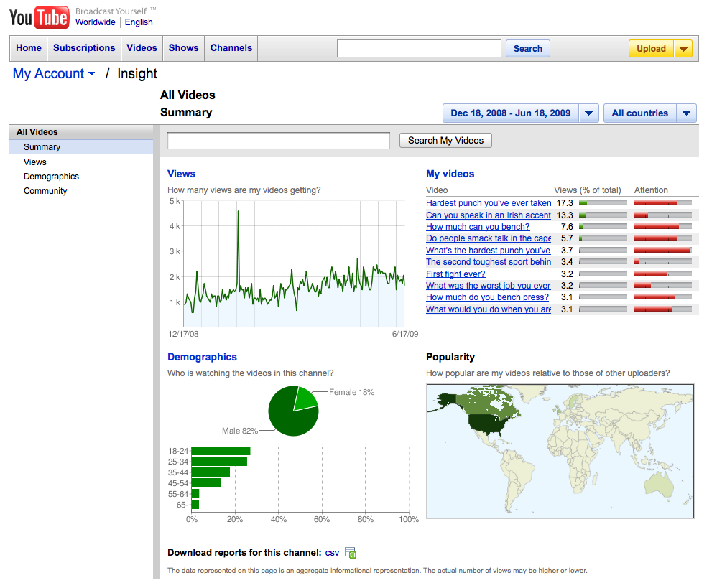Open 'Do people smack talk in the cage' video

coord(489,238)
